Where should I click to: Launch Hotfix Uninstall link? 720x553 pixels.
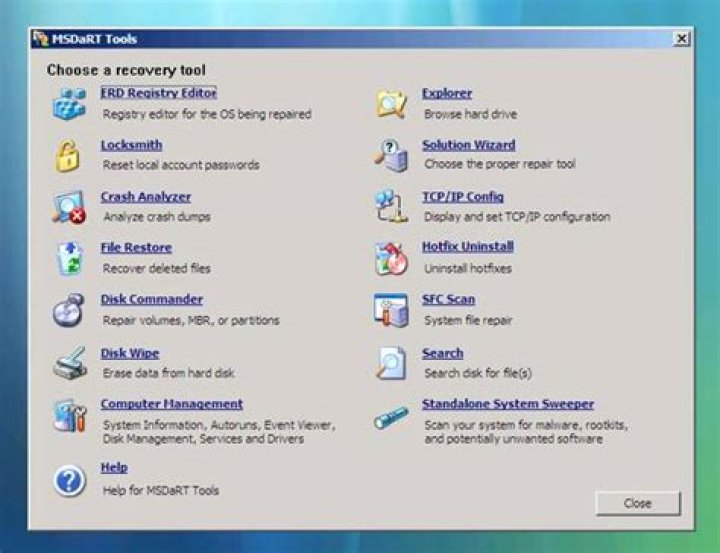tap(467, 246)
